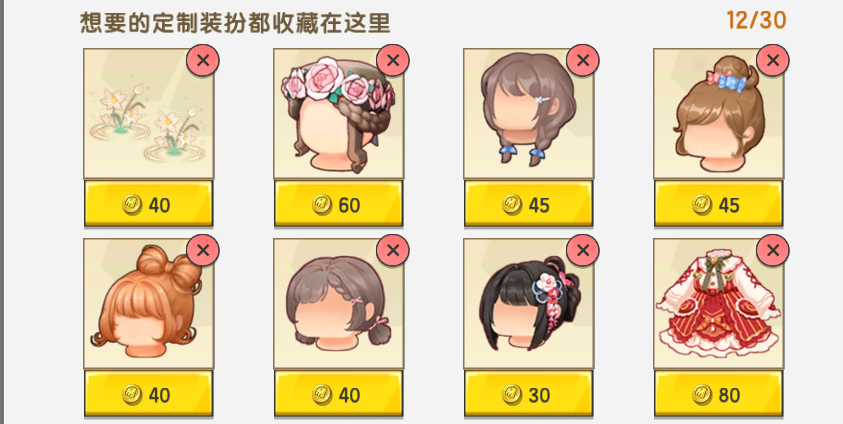Buy the twin braids hairstyle for 45 coins
843x424 pixels.
(528, 204)
